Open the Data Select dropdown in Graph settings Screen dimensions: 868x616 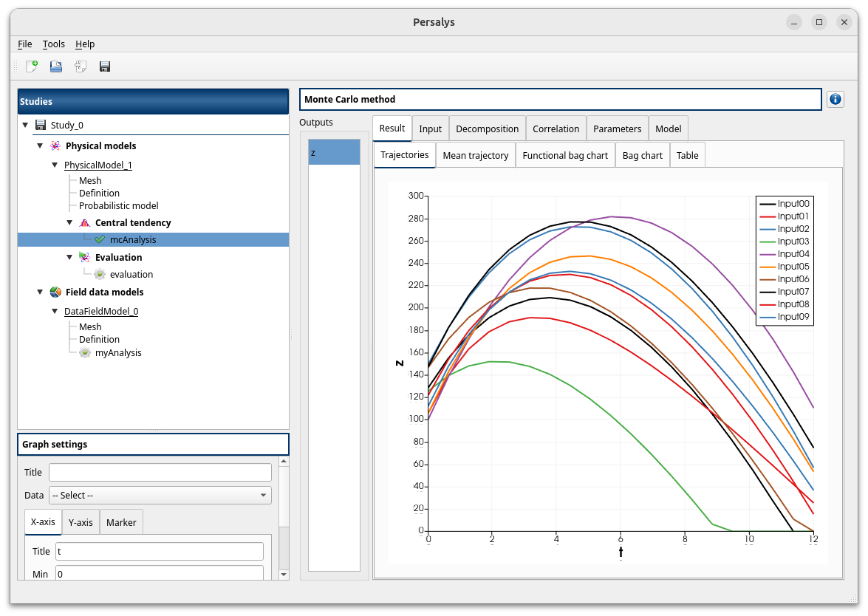(160, 496)
